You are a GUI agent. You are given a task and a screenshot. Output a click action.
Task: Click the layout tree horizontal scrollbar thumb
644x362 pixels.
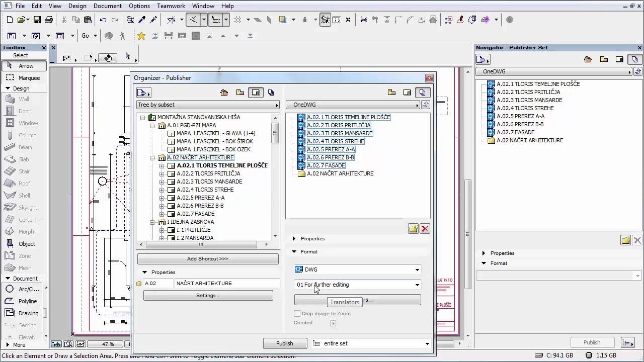201,245
